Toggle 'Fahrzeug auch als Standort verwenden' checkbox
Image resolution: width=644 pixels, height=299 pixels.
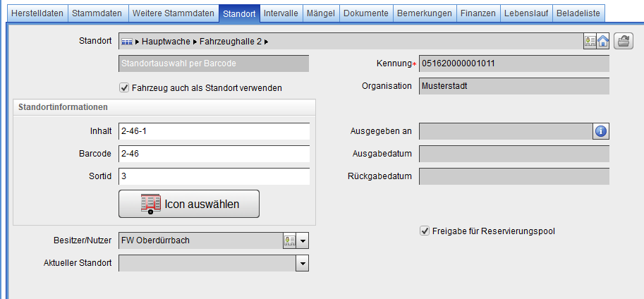point(126,88)
